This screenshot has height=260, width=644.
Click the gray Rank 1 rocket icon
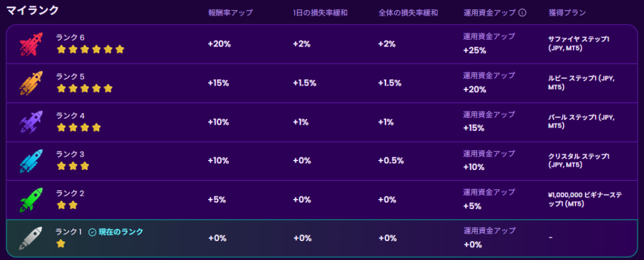pyautogui.click(x=31, y=238)
